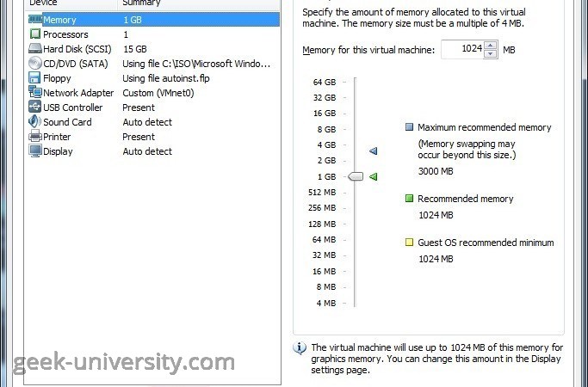Click the memory size input field showing 1024
Screen dimensions: 588x387
coord(463,49)
